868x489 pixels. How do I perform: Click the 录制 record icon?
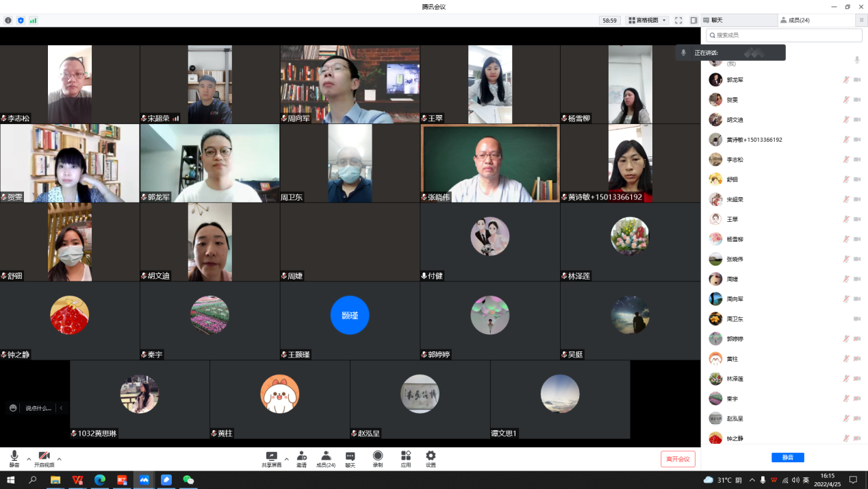point(378,456)
